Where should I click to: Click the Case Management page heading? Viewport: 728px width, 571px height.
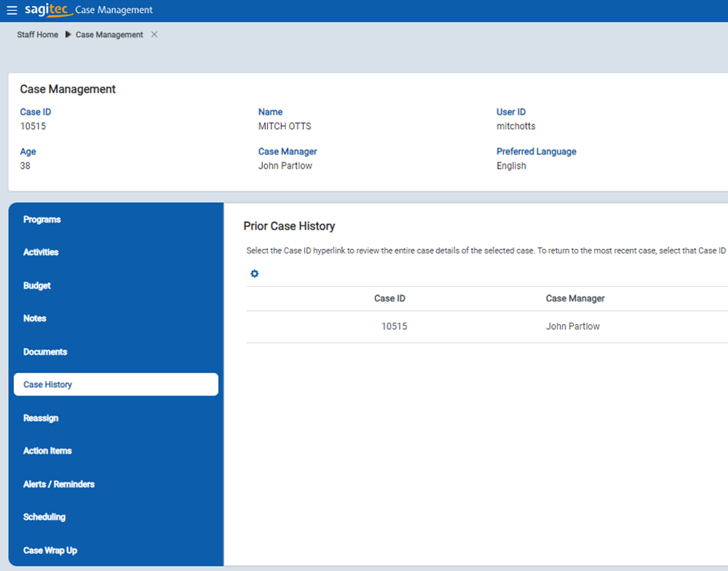click(x=68, y=89)
